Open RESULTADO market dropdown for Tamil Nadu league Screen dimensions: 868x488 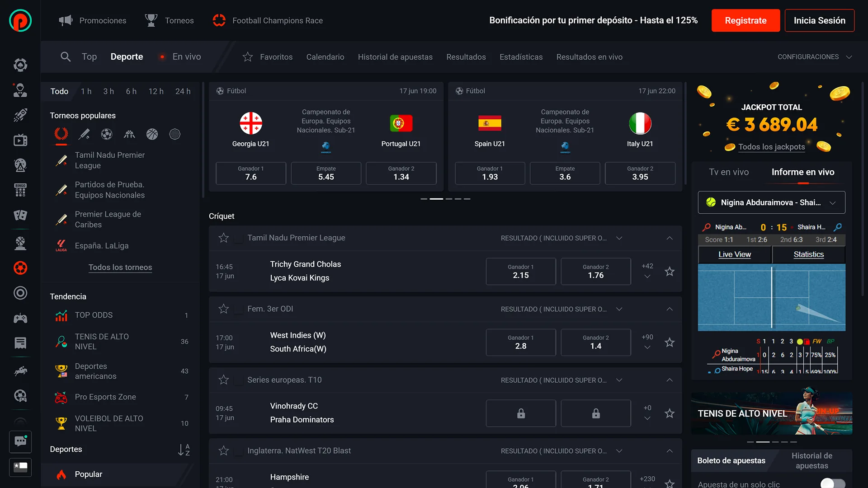tap(561, 238)
